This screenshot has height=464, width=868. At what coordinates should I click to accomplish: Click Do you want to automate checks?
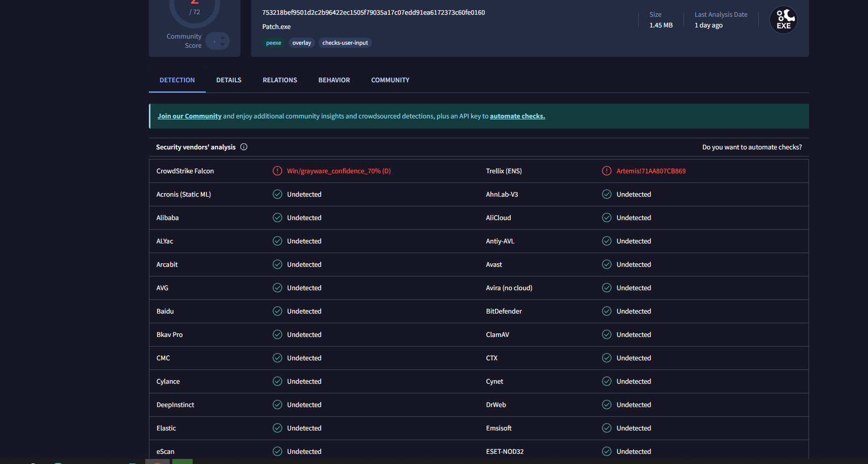tap(752, 147)
